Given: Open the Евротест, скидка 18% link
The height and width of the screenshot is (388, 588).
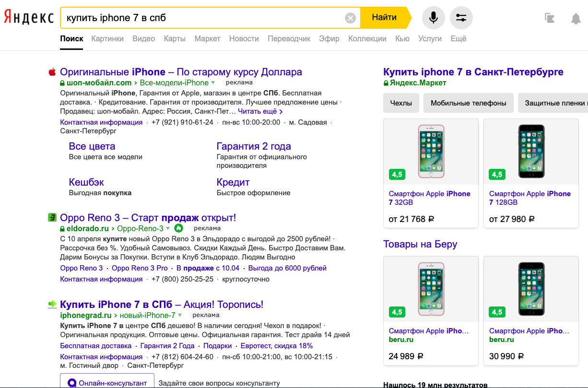Looking at the screenshot, I should click(277, 346).
